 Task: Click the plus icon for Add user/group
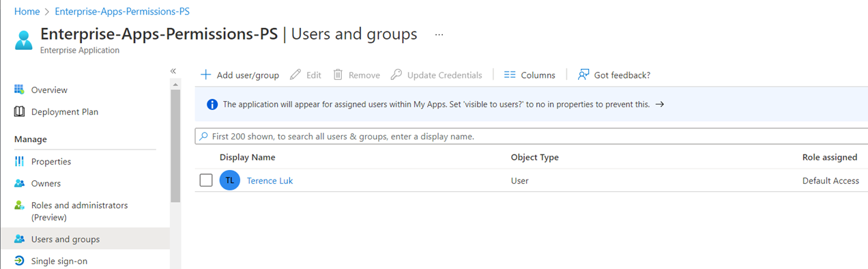coord(205,74)
